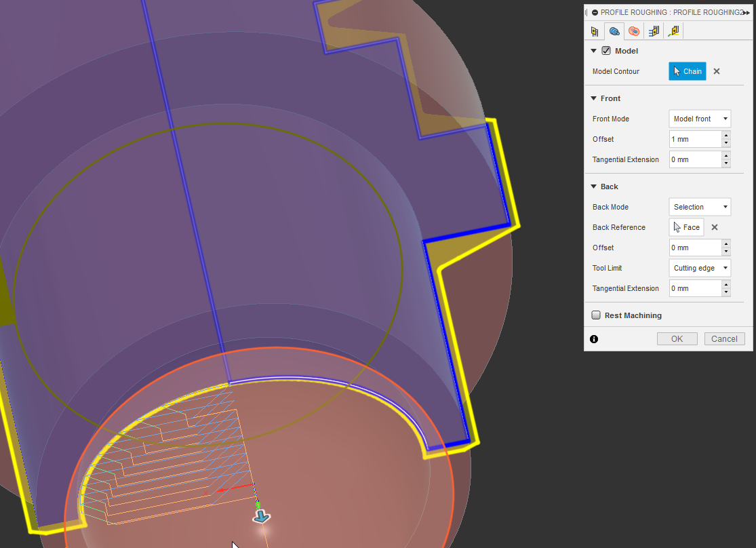Collapse the Profile Roughing dialog via minus icon

595,12
